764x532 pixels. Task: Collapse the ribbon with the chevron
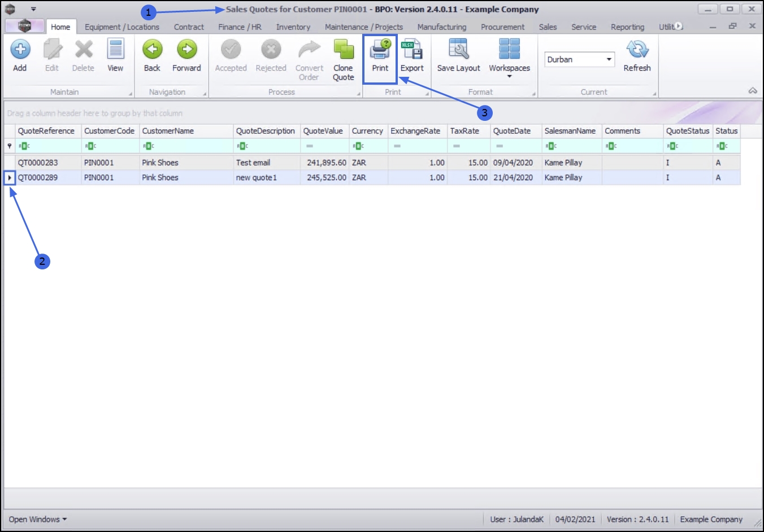(x=753, y=91)
